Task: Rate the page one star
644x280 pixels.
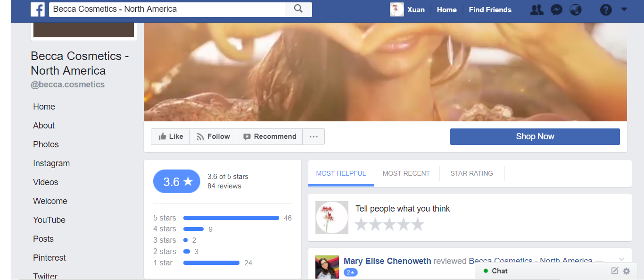Action: (x=361, y=224)
